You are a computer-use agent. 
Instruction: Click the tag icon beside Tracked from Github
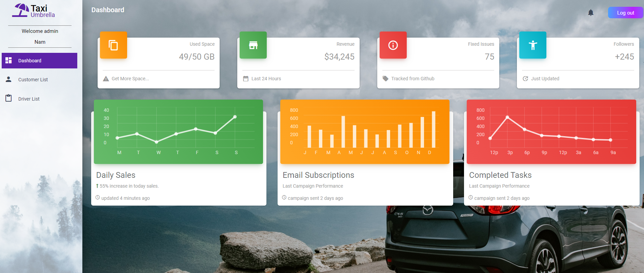386,79
